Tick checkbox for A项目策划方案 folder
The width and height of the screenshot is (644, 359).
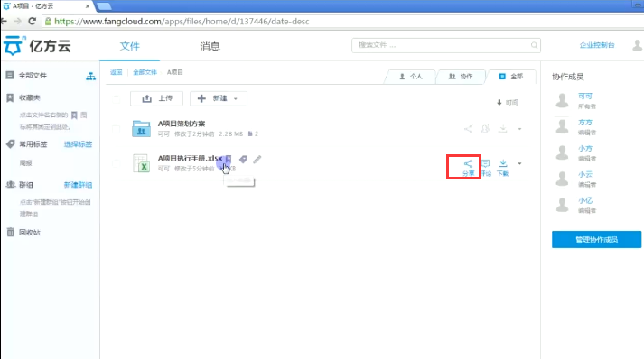[117, 129]
